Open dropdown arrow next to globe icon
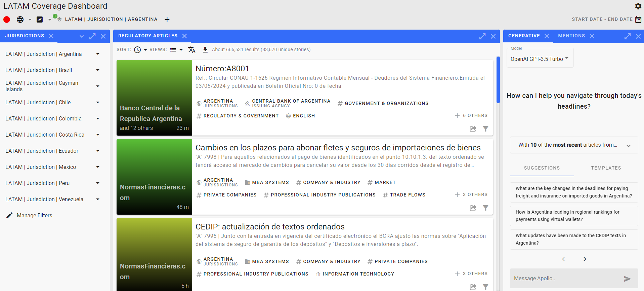The image size is (644, 291). click(x=30, y=20)
